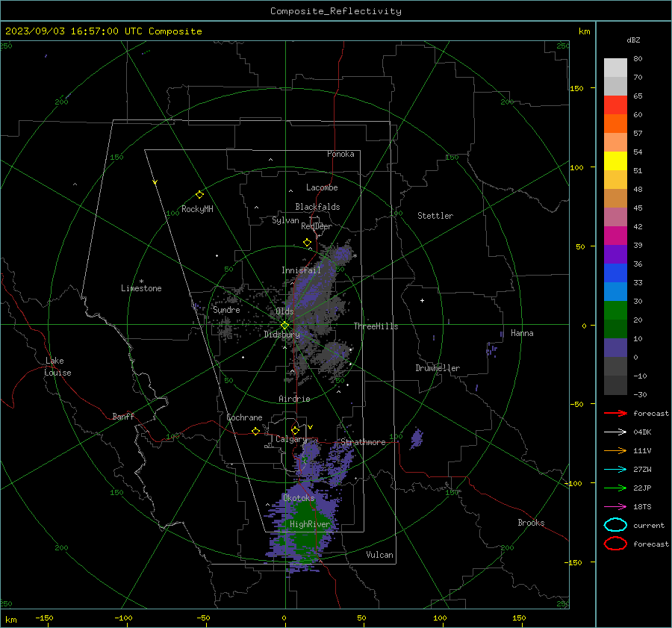The height and width of the screenshot is (628, 672).
Task: Click the Strathmore city label
Action: click(363, 442)
